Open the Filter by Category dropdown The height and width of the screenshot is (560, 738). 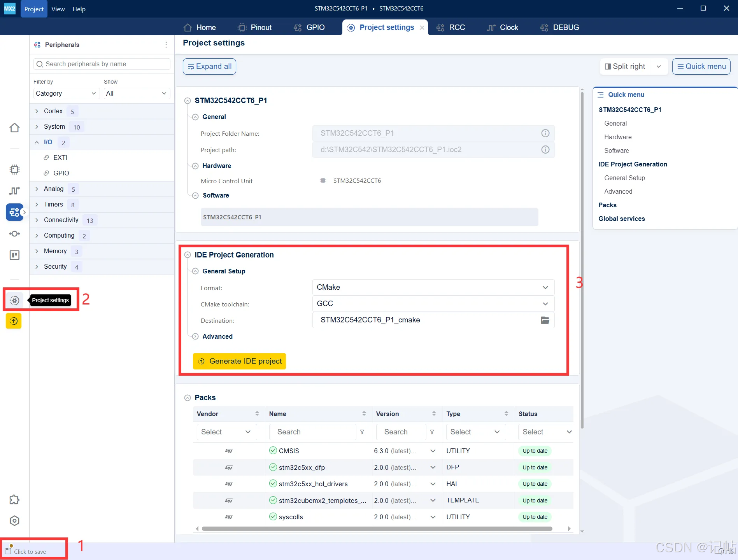coord(66,93)
